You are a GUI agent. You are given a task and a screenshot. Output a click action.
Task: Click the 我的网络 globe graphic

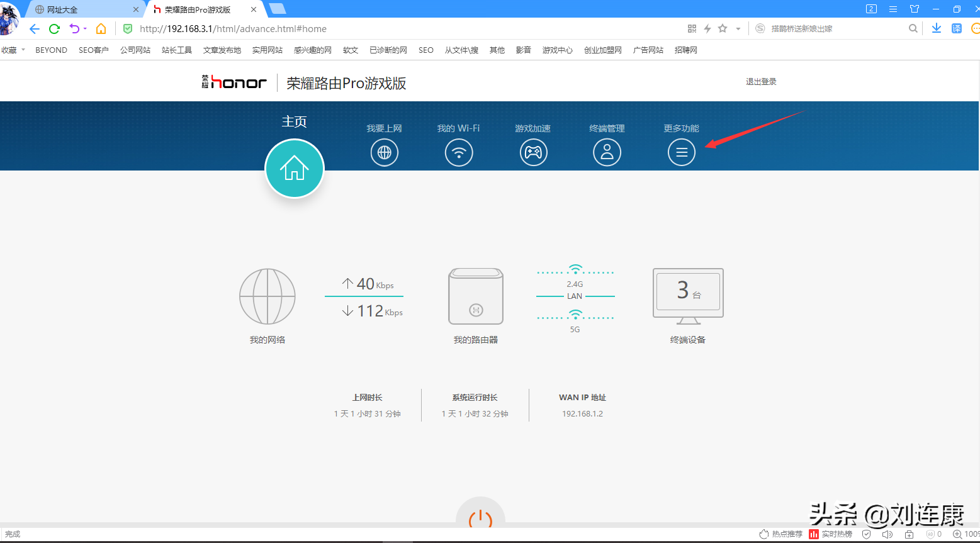tap(268, 296)
